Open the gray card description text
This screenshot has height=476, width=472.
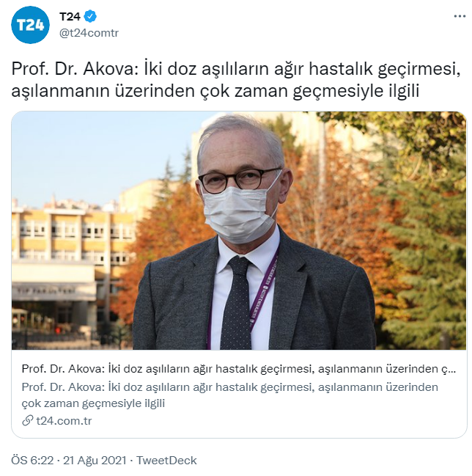[229, 395]
